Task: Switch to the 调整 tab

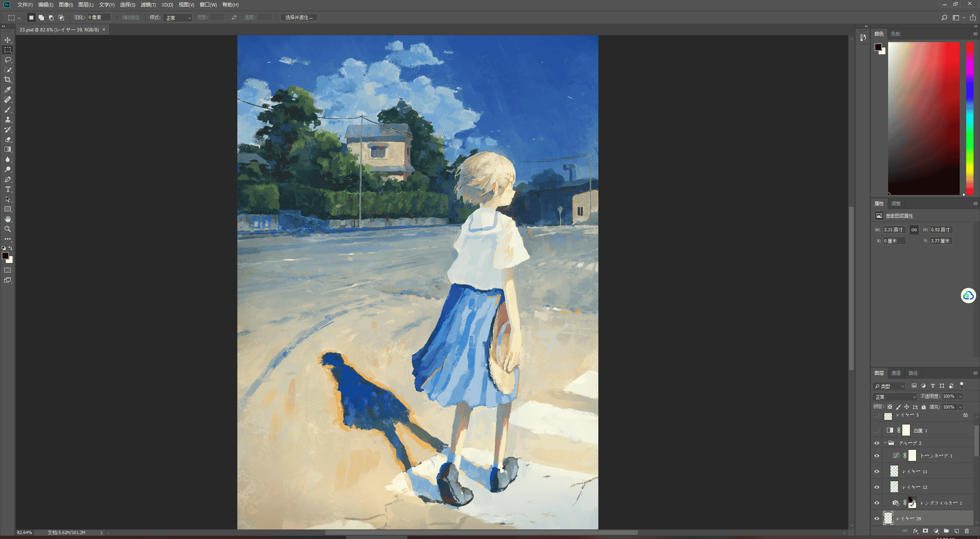Action: coord(896,203)
